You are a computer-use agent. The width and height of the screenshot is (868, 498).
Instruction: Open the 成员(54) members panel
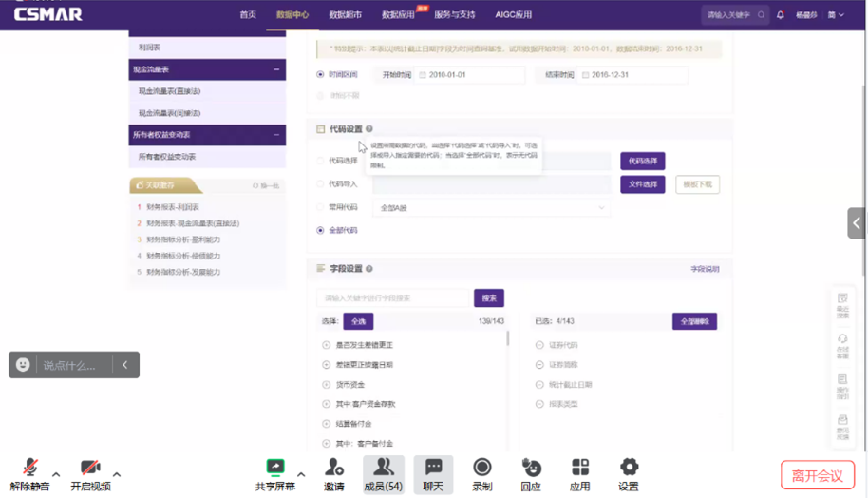tap(384, 468)
